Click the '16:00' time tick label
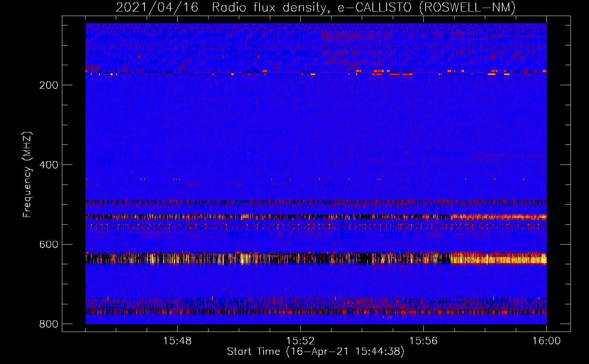 [546, 341]
